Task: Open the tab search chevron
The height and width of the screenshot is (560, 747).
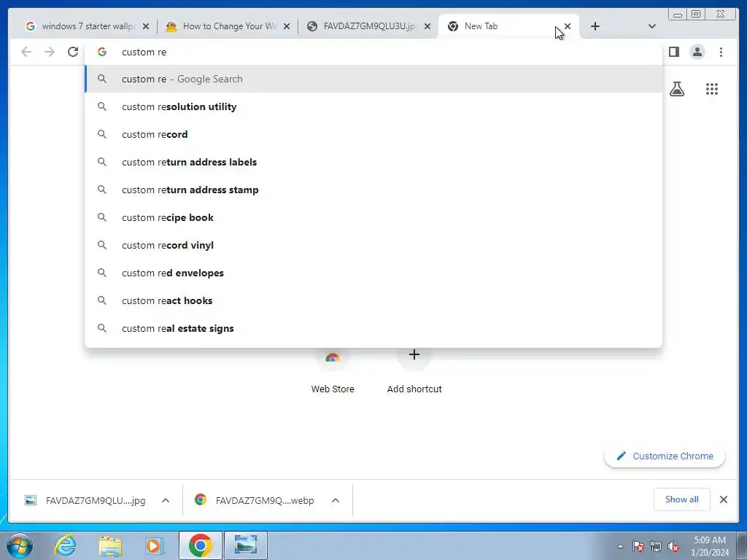Action: (651, 26)
